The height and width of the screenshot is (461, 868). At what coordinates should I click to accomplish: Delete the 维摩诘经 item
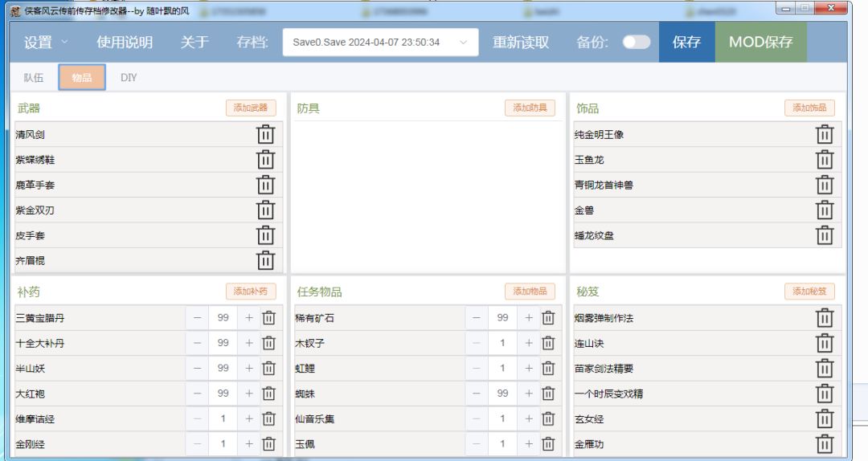pos(268,419)
